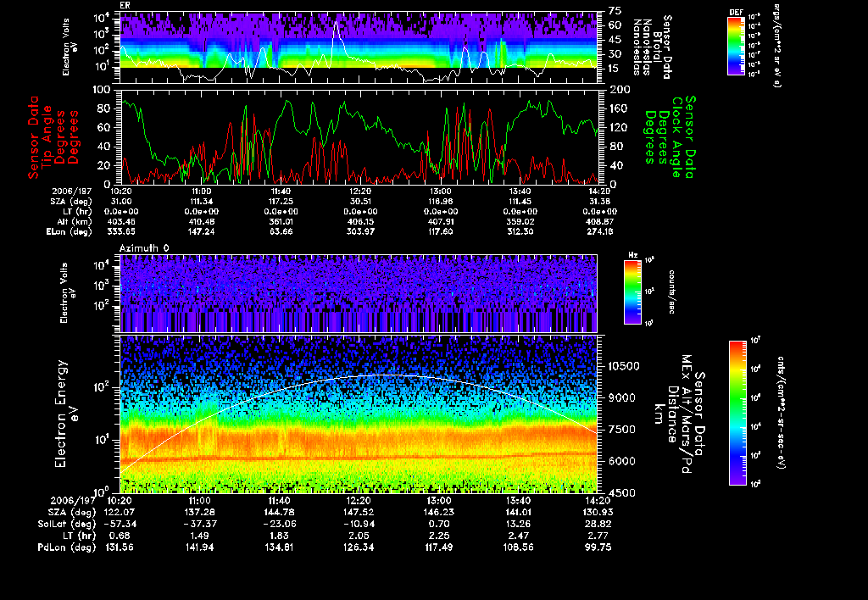Click the DEF color scale bar
This screenshot has width=868, height=600.
(x=736, y=46)
